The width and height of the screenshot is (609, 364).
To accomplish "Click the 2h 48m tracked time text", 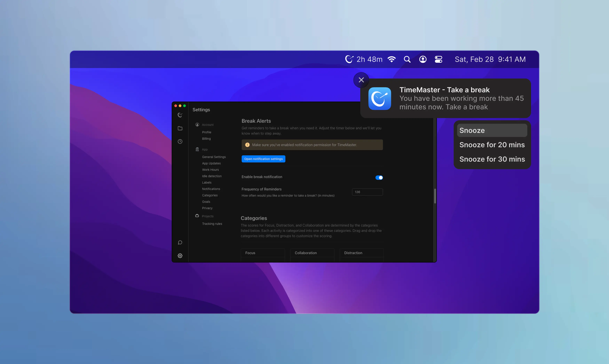I will pos(369,59).
